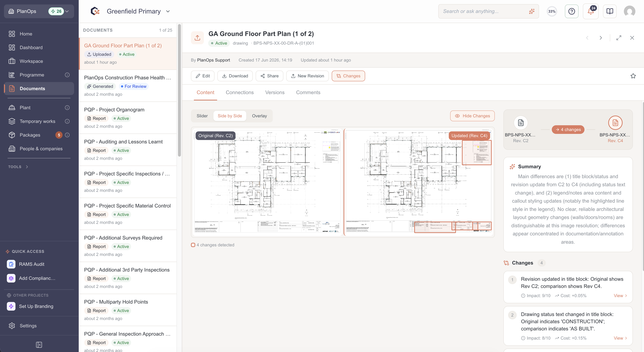Click the Edit button

point(202,76)
